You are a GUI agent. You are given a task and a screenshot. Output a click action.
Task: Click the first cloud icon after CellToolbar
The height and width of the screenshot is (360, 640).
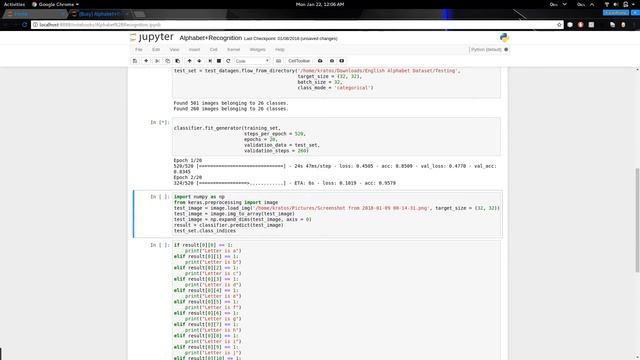coord(320,61)
